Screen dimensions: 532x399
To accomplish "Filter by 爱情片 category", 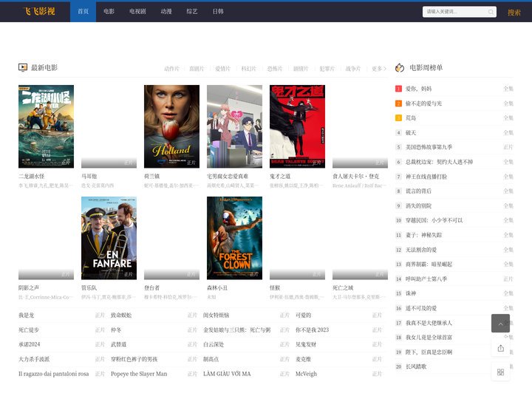I will click(x=223, y=69).
